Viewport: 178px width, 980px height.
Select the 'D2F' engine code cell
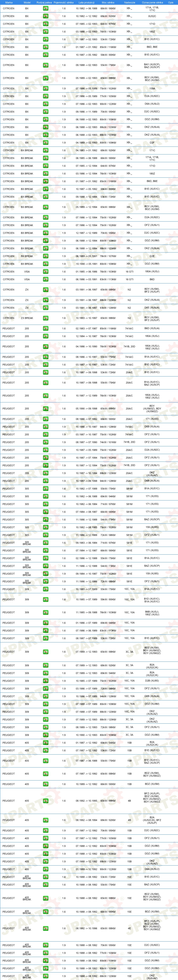pyautogui.click(x=152, y=143)
